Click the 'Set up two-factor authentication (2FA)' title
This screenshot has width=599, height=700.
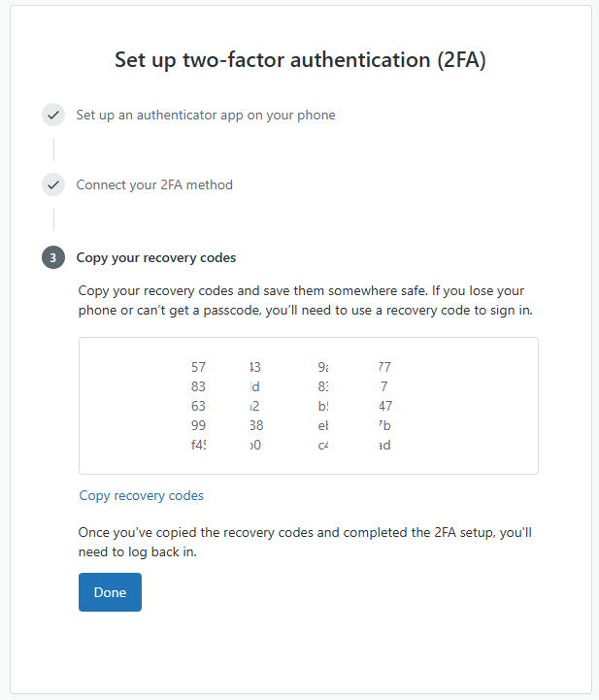300,60
